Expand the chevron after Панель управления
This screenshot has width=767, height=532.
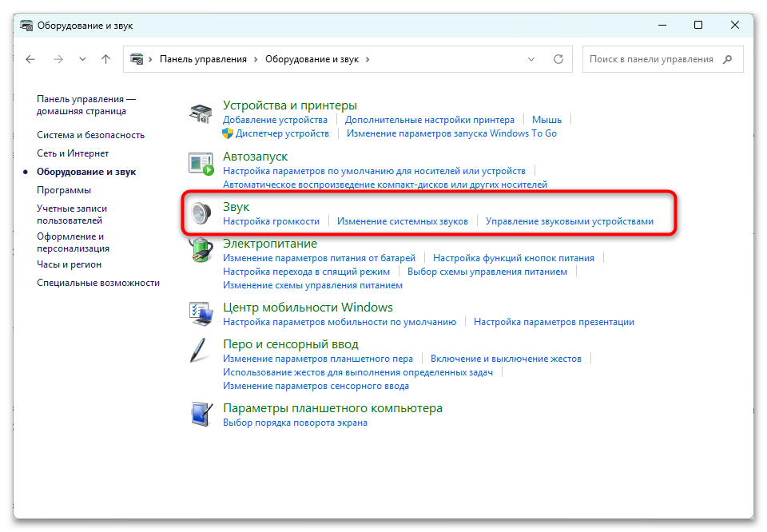(x=256, y=59)
